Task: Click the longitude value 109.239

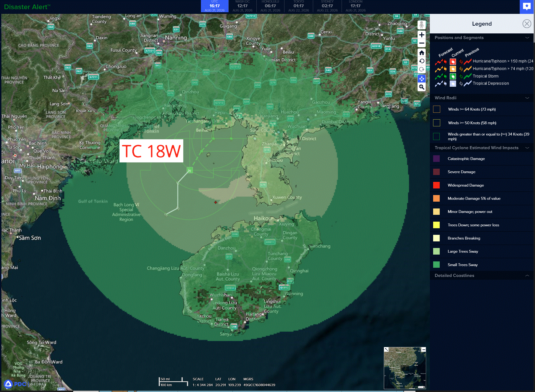Action: pos(234,385)
